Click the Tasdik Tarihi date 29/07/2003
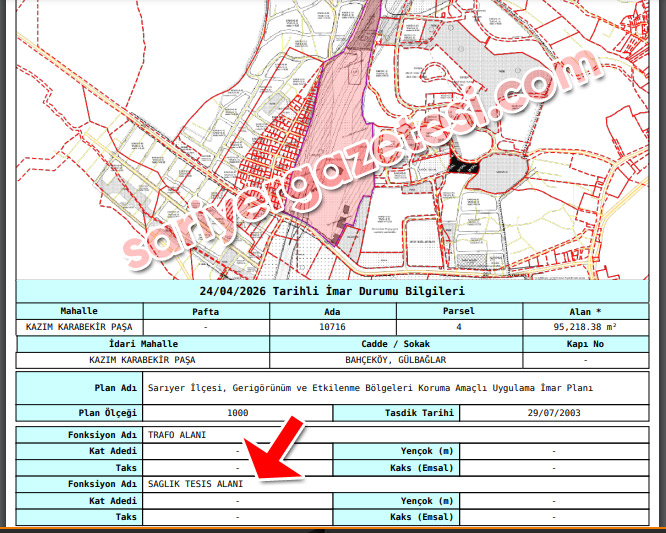The width and height of the screenshot is (666, 533). (554, 412)
